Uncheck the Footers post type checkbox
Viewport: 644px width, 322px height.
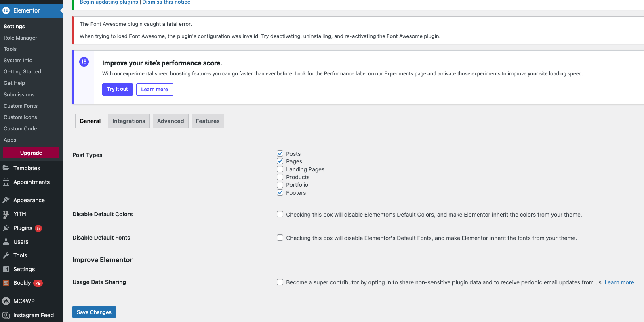tap(280, 192)
